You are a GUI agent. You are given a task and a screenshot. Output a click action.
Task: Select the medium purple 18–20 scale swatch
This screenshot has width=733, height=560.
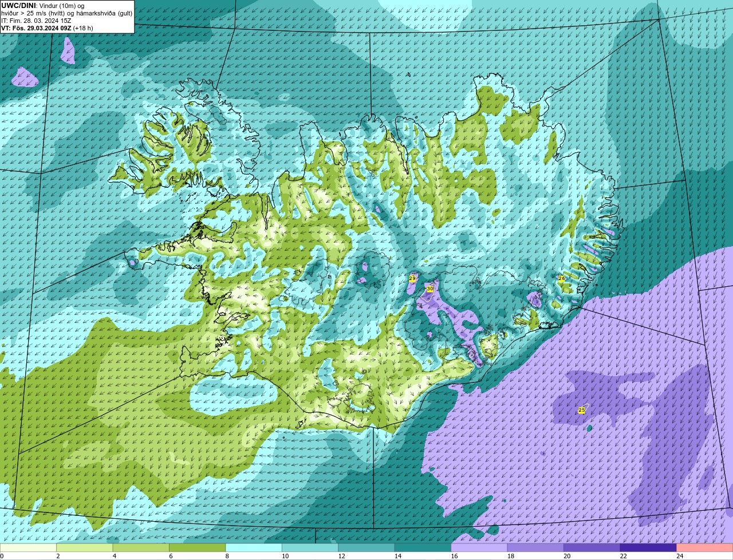coord(535,548)
